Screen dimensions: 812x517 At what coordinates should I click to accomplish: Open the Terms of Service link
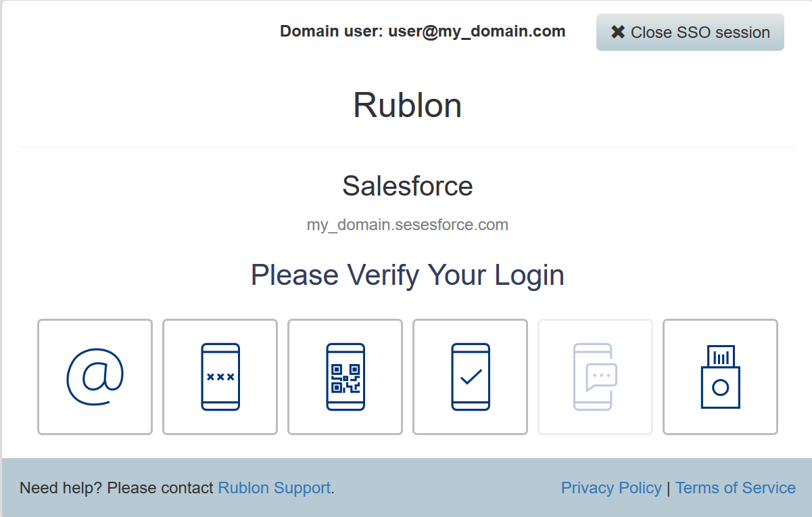tap(735, 488)
